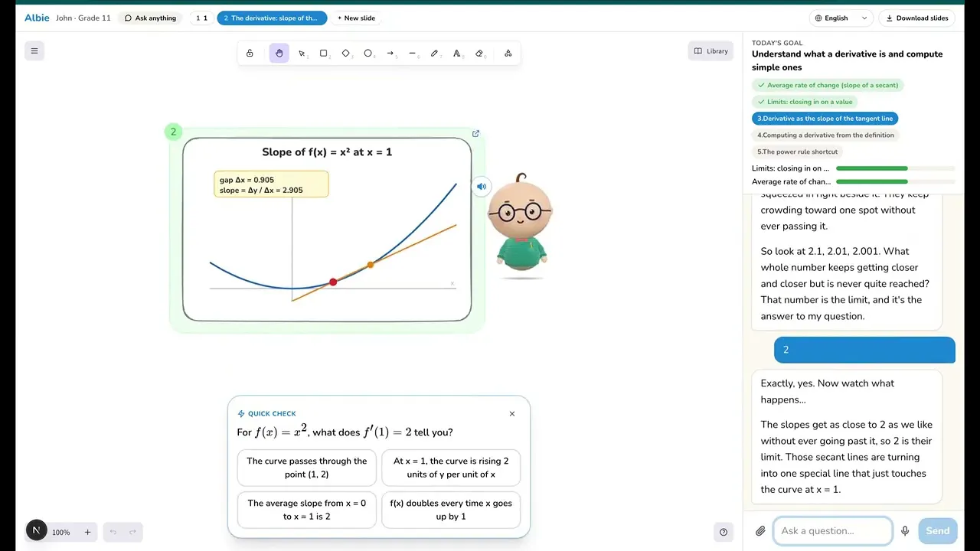Zoom in with the plus button
980x551 pixels.
(87, 533)
